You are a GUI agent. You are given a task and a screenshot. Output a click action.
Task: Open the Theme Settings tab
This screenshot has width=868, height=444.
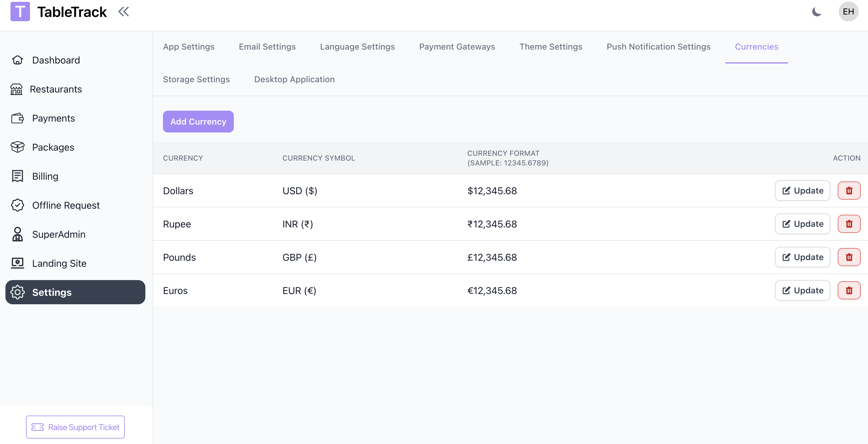tap(550, 47)
